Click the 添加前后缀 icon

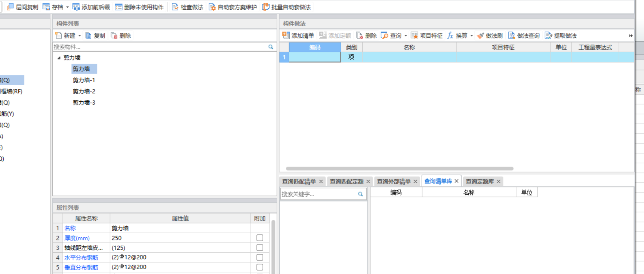point(76,7)
